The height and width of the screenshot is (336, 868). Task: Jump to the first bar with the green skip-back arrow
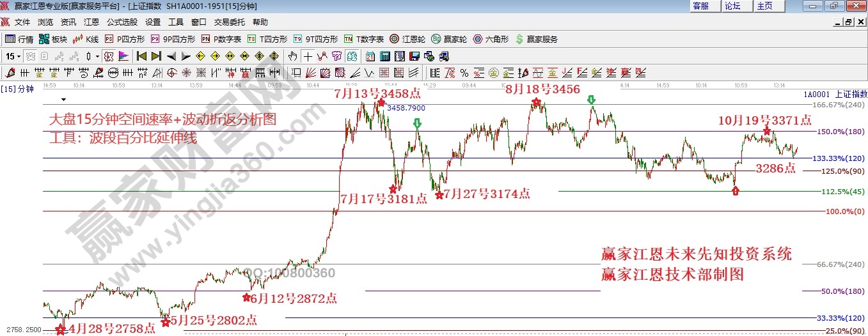[x=142, y=56]
